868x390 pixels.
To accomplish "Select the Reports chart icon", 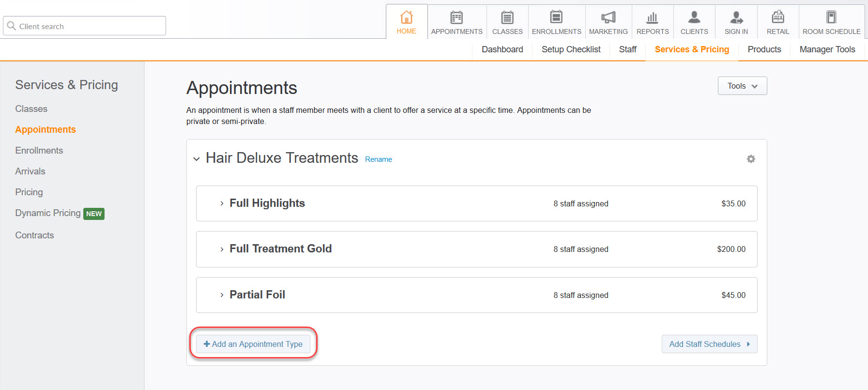I will click(x=652, y=17).
